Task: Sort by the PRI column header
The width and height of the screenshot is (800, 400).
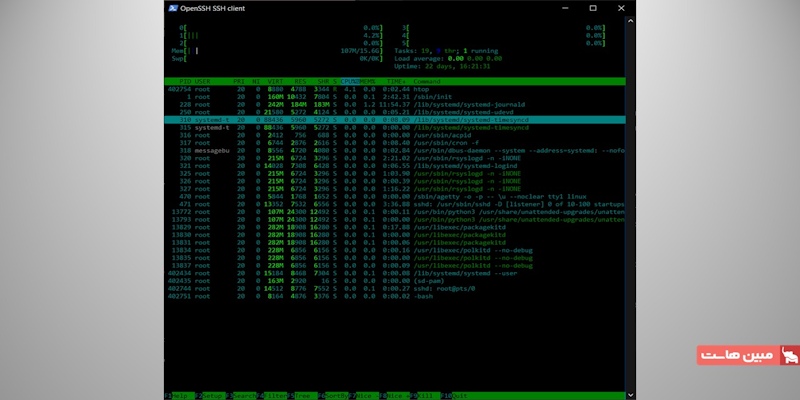Action: point(239,82)
